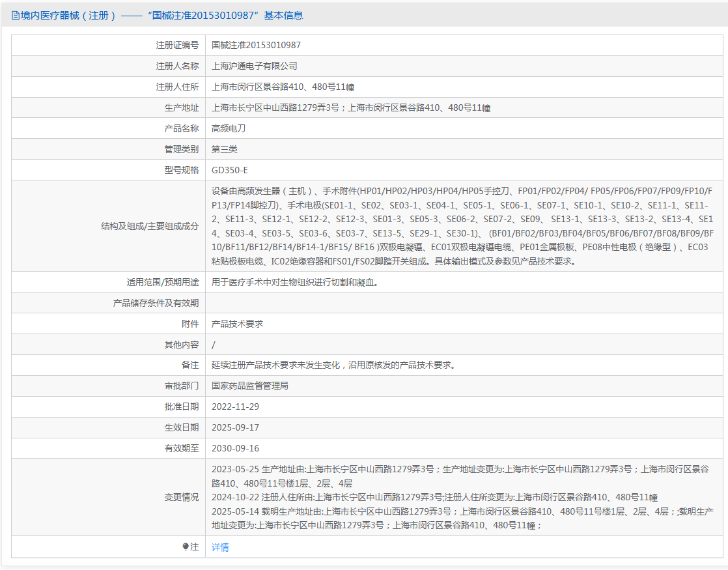Select the 生产地址 address value
Image resolution: width=728 pixels, height=570 pixels.
click(351, 107)
